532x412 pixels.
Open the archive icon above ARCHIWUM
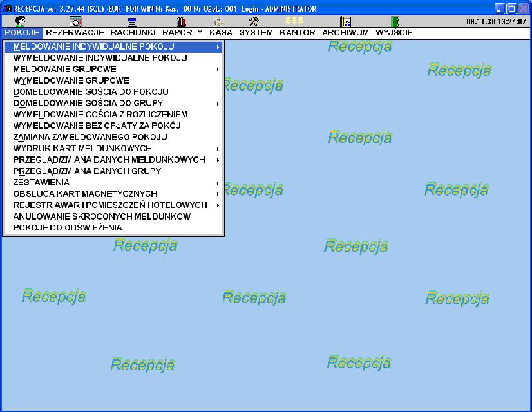(x=345, y=21)
